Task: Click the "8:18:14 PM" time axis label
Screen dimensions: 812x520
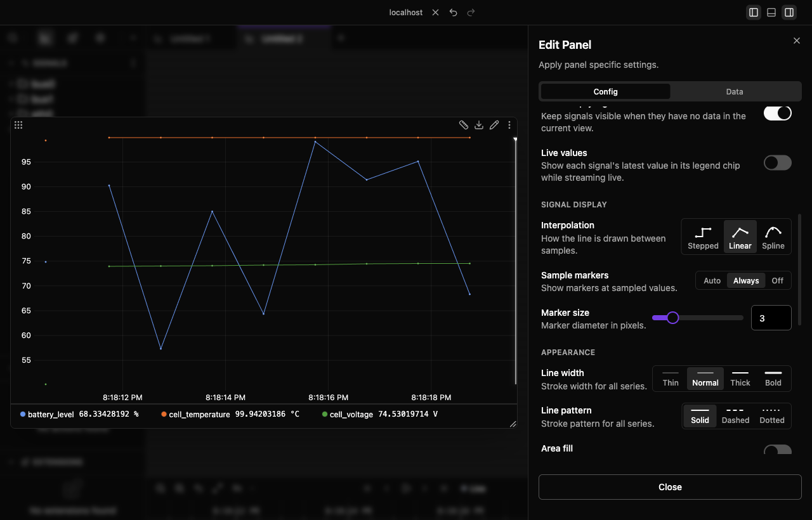Action: point(225,398)
